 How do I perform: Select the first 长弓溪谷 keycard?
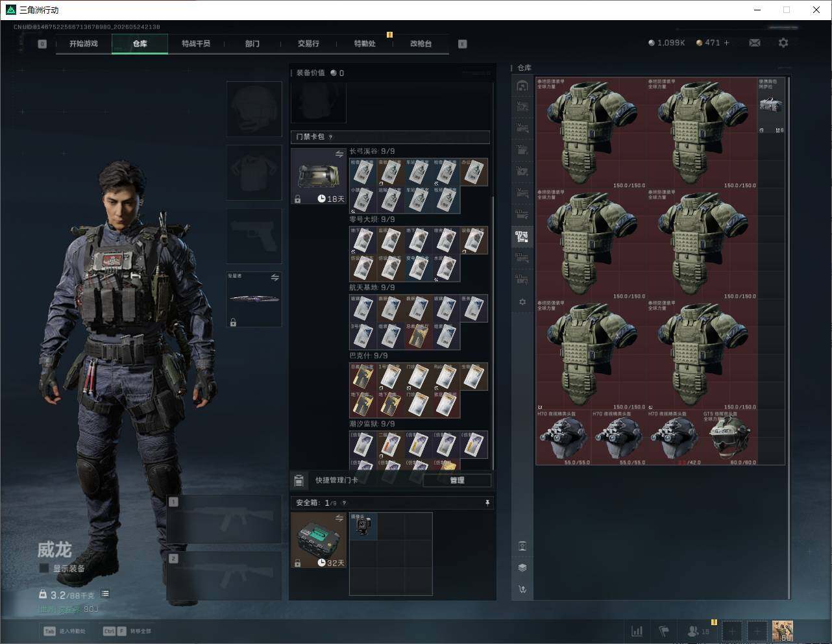tap(363, 171)
